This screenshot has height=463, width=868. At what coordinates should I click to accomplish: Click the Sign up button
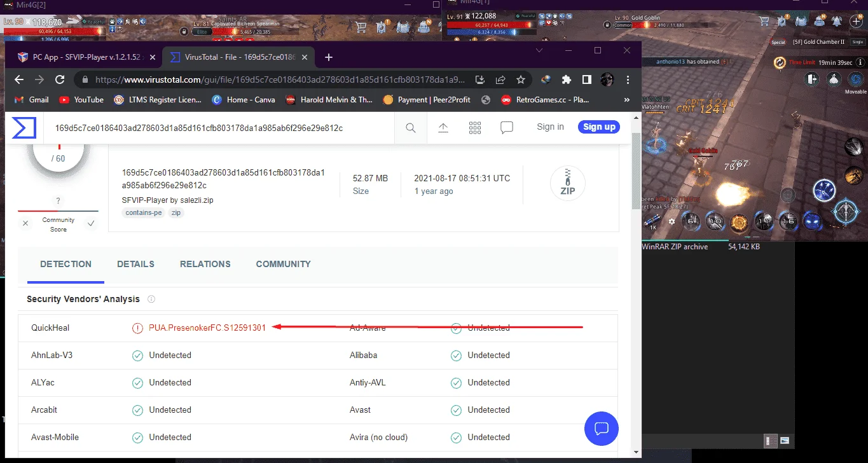pos(599,127)
